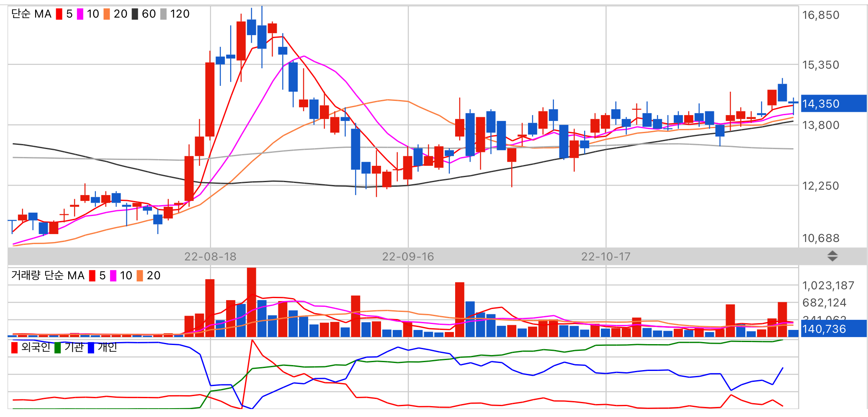Click the tall red volume bar after 22-09-16
Image resolution: width=868 pixels, height=417 pixels.
[460, 310]
